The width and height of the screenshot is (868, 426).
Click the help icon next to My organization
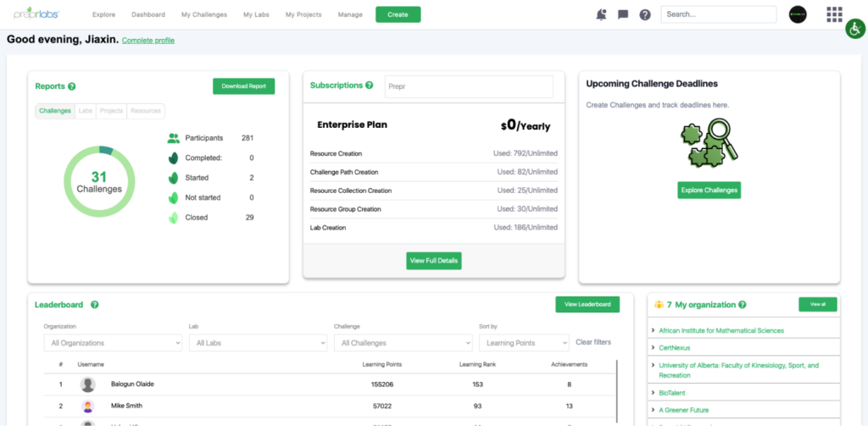click(x=743, y=304)
